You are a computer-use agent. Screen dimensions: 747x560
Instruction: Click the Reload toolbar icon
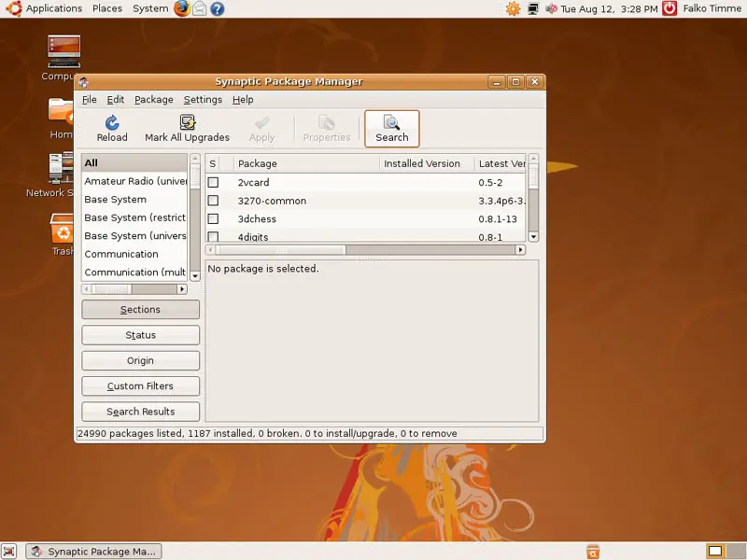point(112,123)
